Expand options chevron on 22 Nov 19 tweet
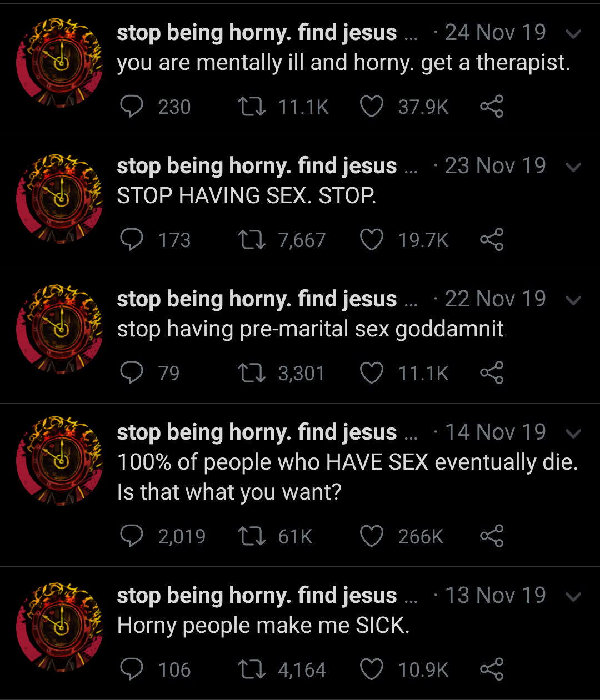This screenshot has width=600, height=700. [573, 300]
